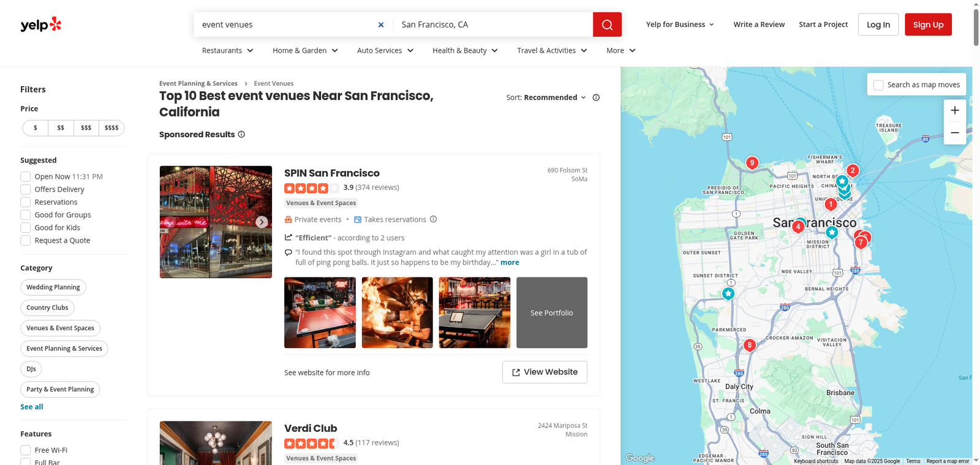This screenshot has height=465, width=980.
Task: Open SPIN flaming kitchen thumbnail
Action: tap(398, 312)
